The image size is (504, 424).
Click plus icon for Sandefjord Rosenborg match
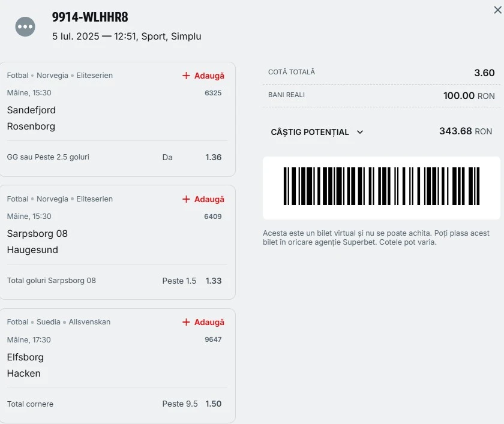click(186, 76)
